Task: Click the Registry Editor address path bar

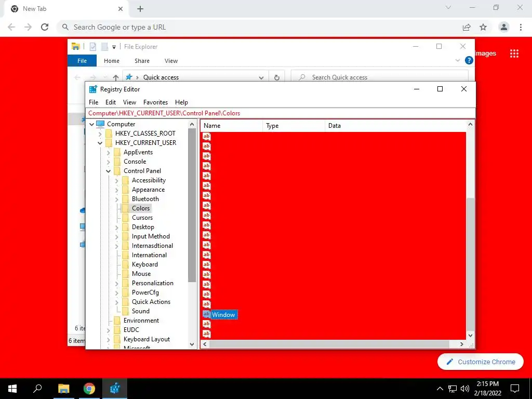Action: [280, 113]
